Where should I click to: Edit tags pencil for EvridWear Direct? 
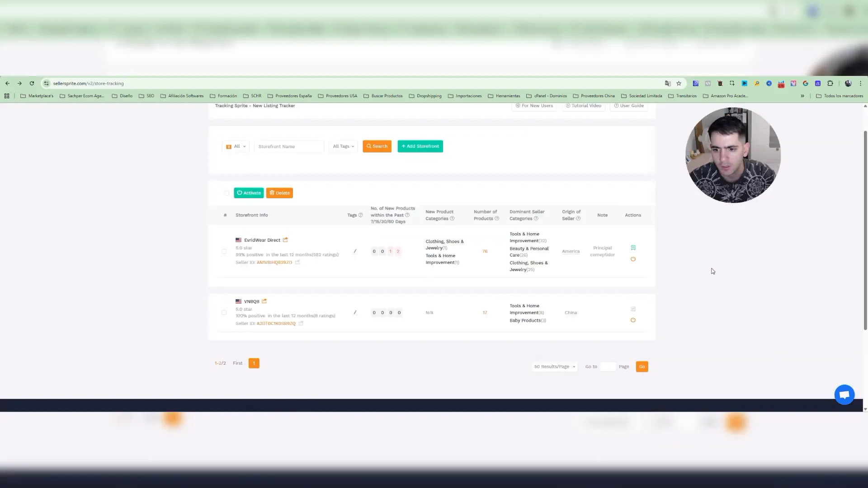click(355, 251)
